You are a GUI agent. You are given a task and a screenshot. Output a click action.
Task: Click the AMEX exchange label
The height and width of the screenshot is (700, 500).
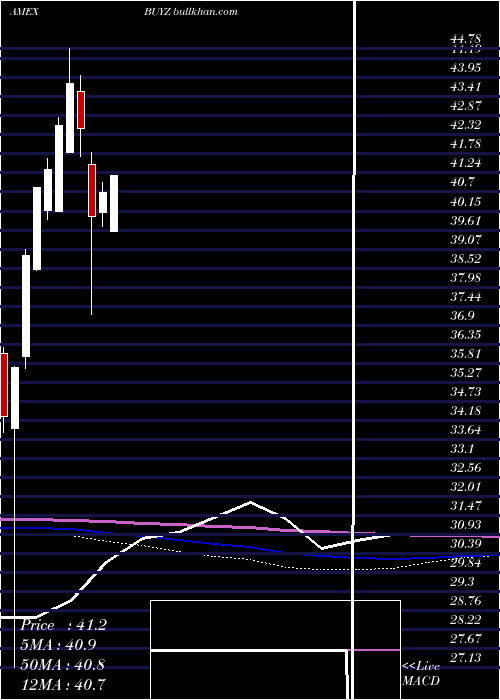pyautogui.click(x=24, y=12)
